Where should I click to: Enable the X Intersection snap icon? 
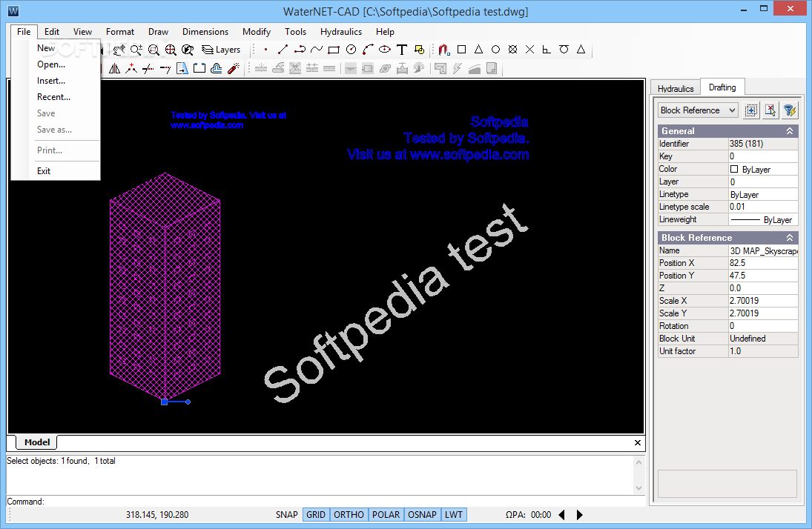click(x=529, y=50)
